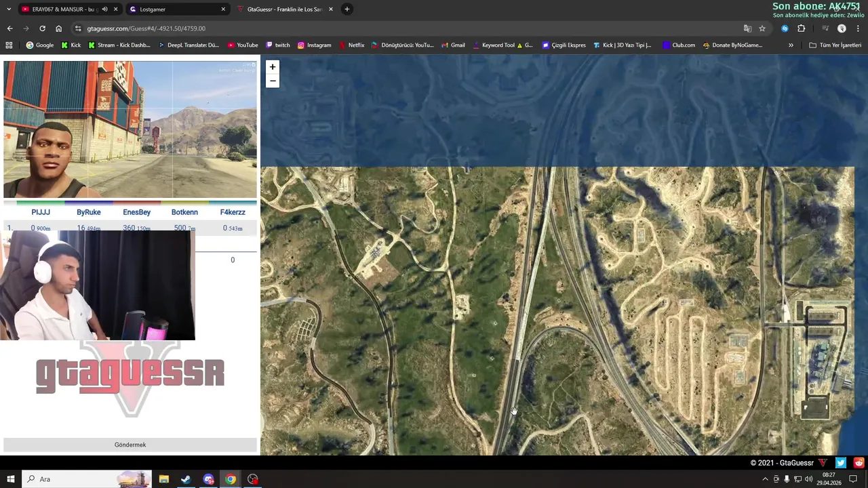Open the Instagram bookmark

click(x=315, y=45)
